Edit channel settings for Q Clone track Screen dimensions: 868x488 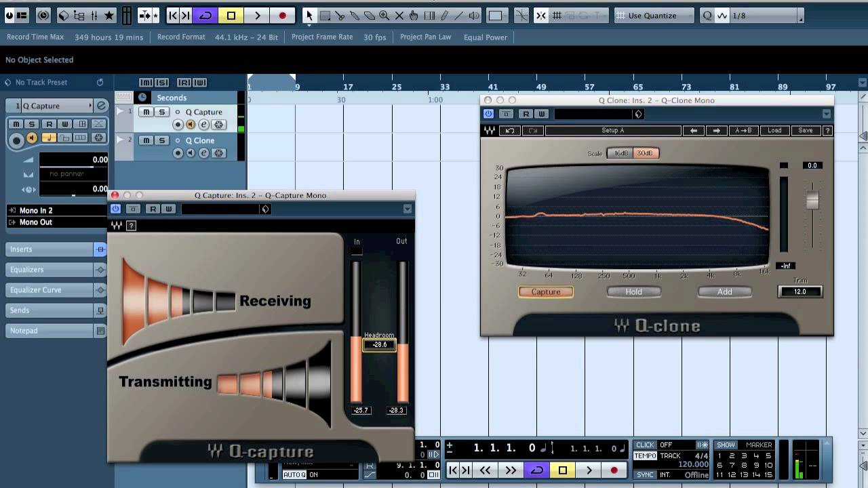(203, 153)
